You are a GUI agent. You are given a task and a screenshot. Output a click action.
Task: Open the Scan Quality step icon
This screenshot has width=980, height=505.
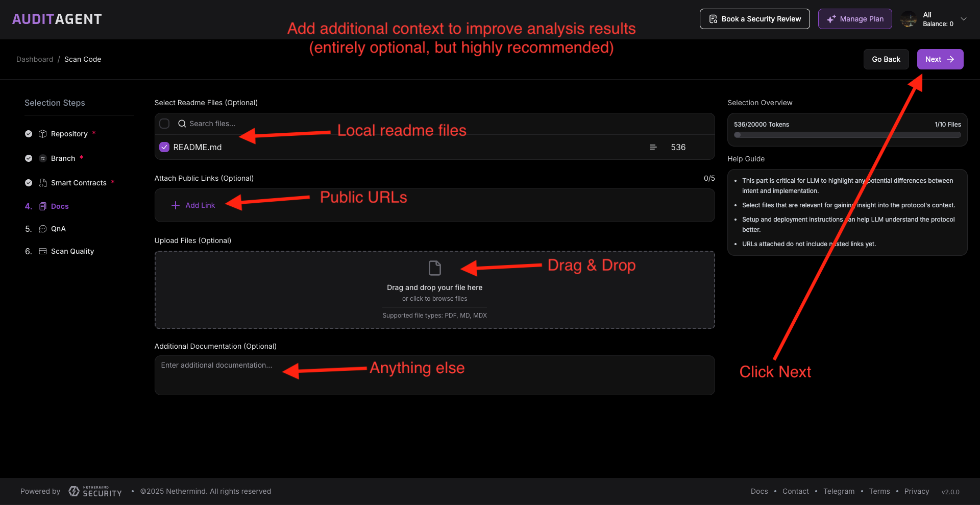(43, 251)
